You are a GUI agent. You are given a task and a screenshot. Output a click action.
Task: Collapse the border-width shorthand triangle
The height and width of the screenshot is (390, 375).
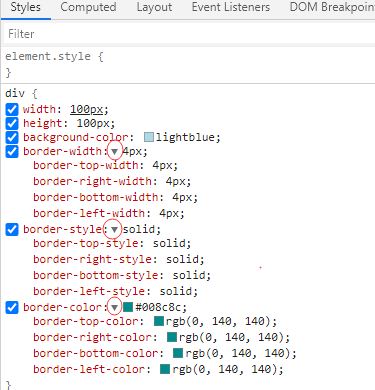coord(115,152)
